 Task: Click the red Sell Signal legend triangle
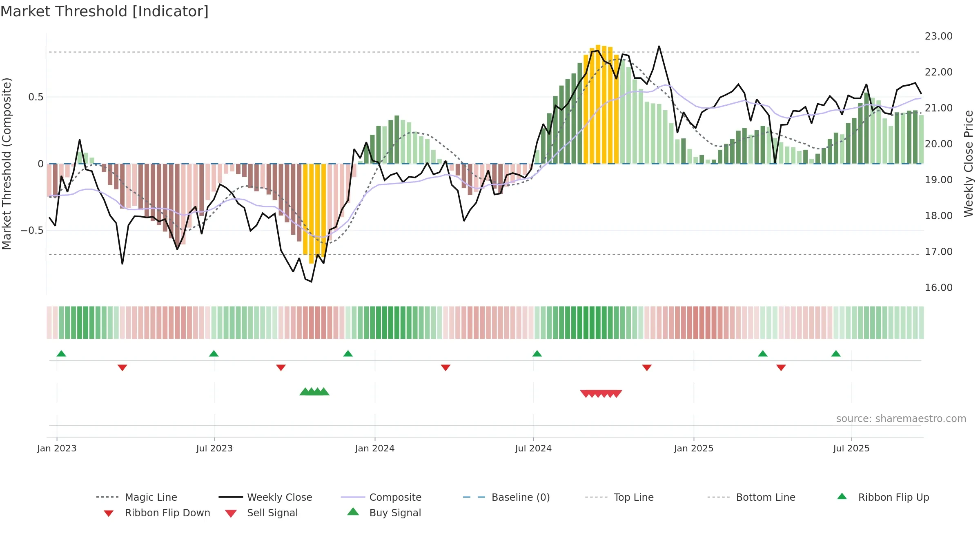pyautogui.click(x=231, y=513)
